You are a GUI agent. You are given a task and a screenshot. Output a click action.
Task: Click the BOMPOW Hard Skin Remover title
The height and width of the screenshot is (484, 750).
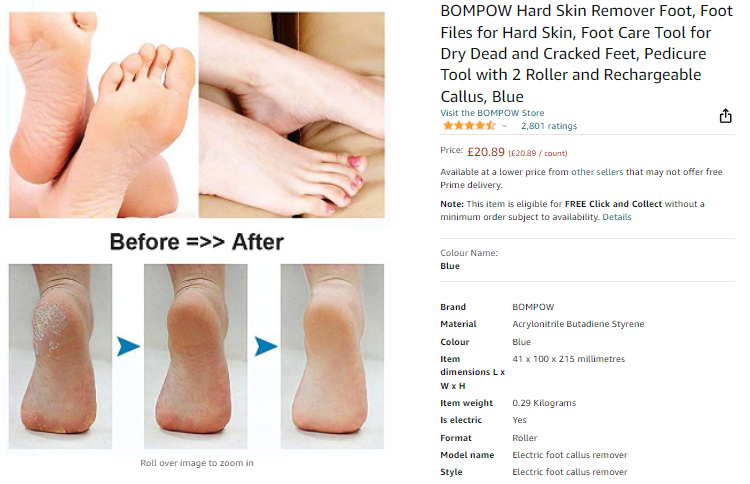click(x=586, y=54)
